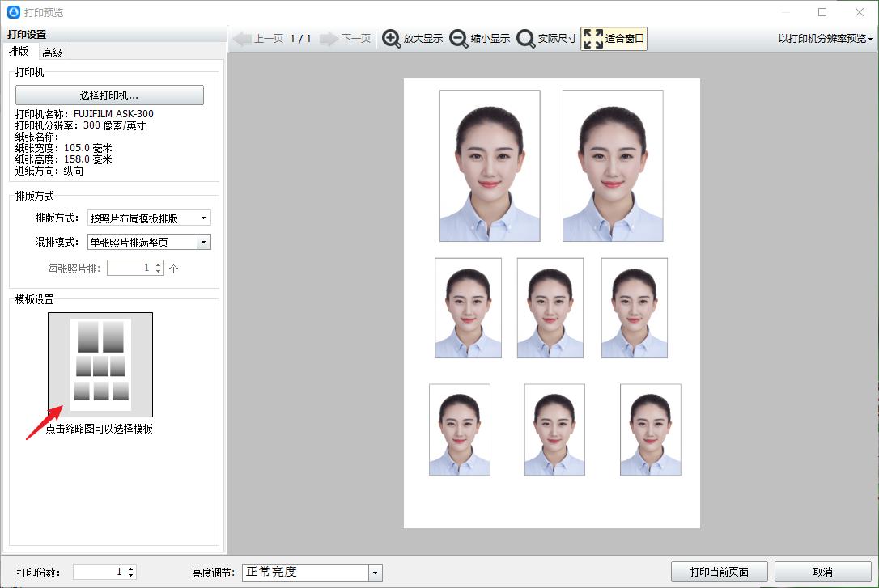Click the print copies number stepper
879x588 pixels.
131,572
